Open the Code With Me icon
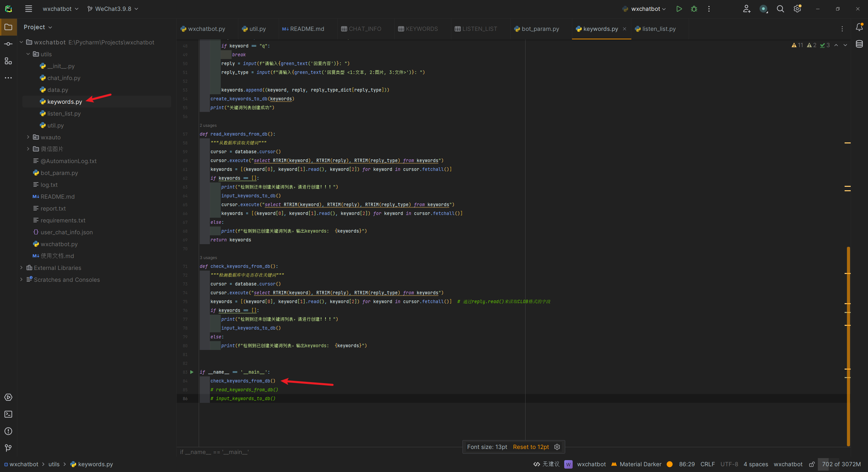868x472 pixels. (x=746, y=9)
